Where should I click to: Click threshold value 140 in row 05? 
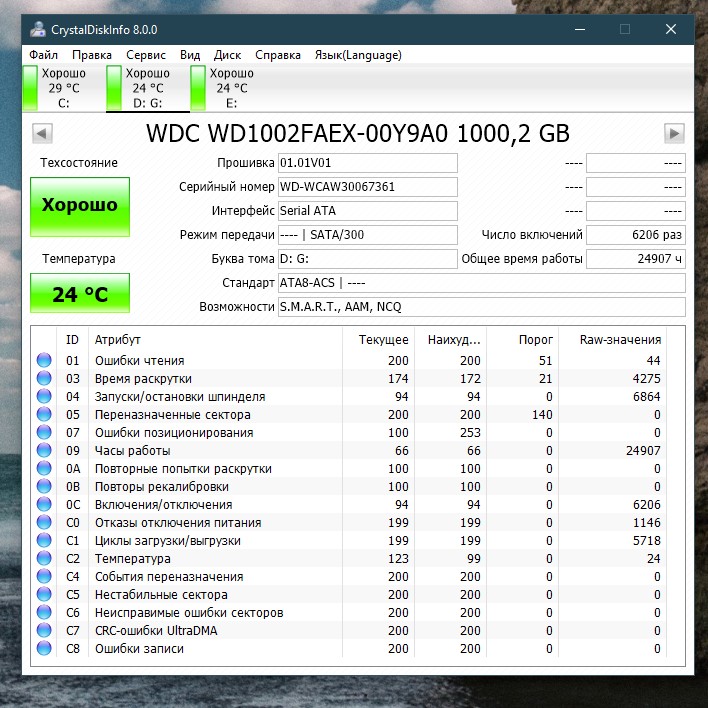[x=542, y=415]
